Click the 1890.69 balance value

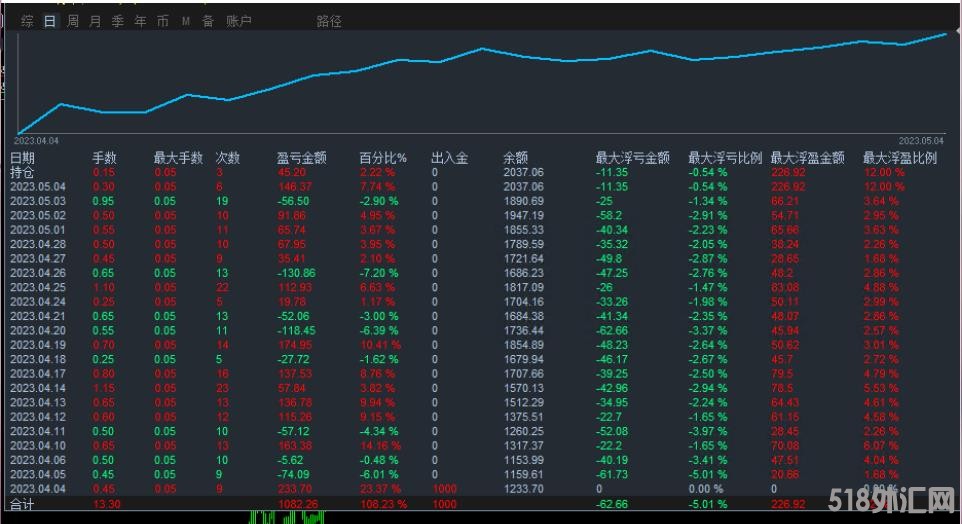point(523,201)
